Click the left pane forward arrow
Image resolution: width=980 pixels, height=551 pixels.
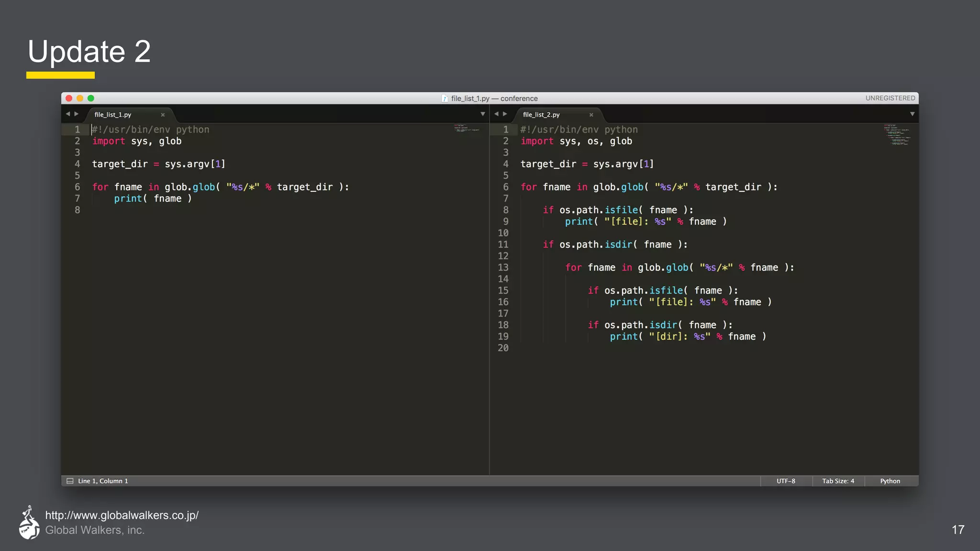(77, 114)
